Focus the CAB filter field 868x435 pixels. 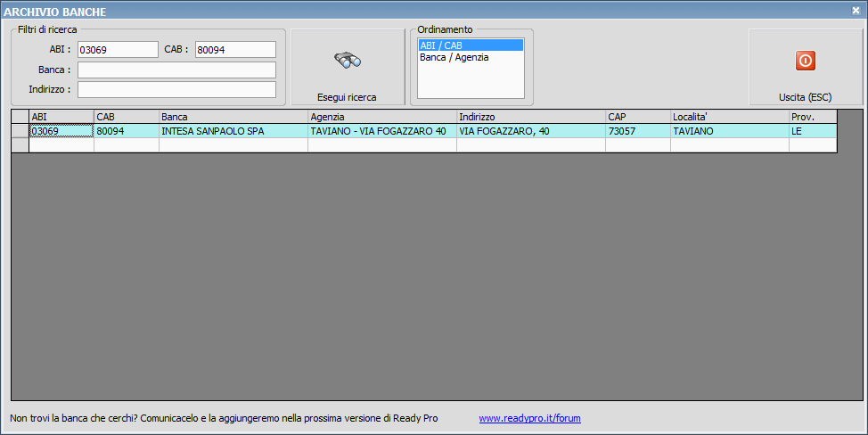235,50
